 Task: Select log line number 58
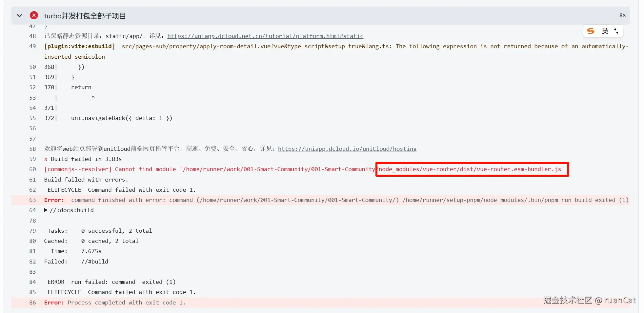click(x=32, y=149)
